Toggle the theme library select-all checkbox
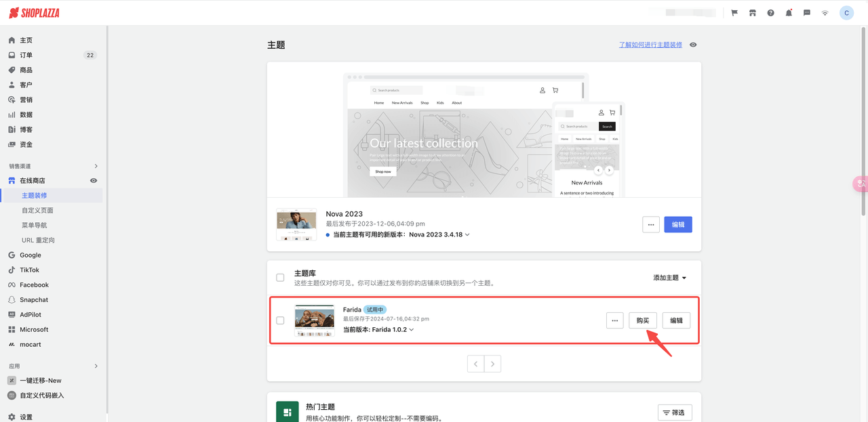 click(280, 278)
